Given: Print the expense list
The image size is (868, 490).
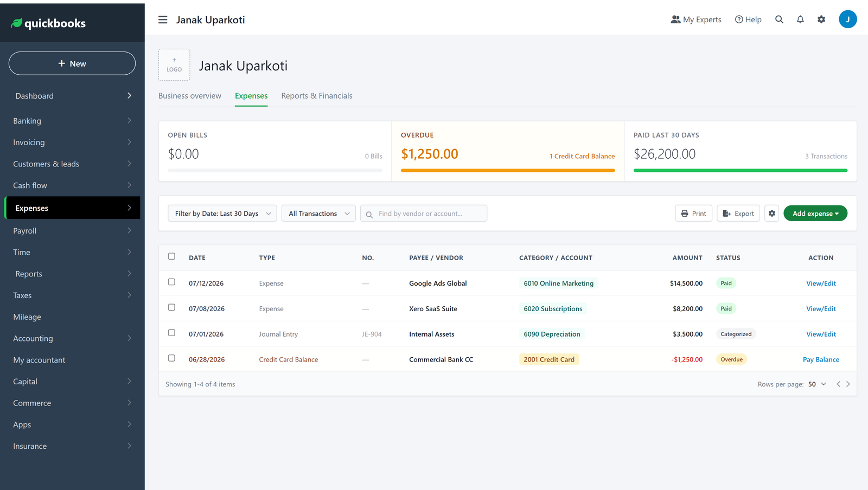Looking at the screenshot, I should click(x=694, y=214).
